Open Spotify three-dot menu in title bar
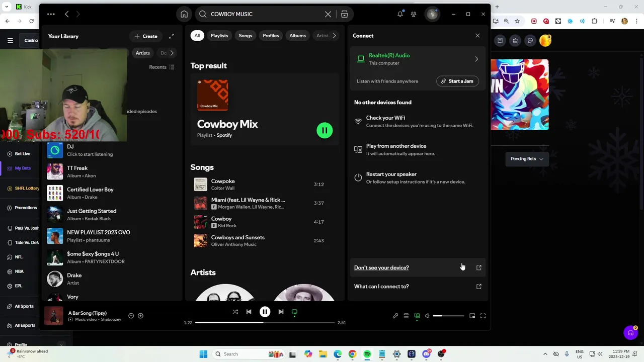This screenshot has width=644, height=362. click(x=51, y=14)
